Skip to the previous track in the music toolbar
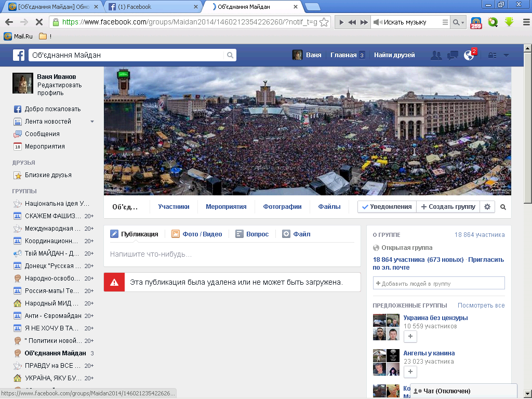Screen dimensions: 532x399 click(352, 22)
